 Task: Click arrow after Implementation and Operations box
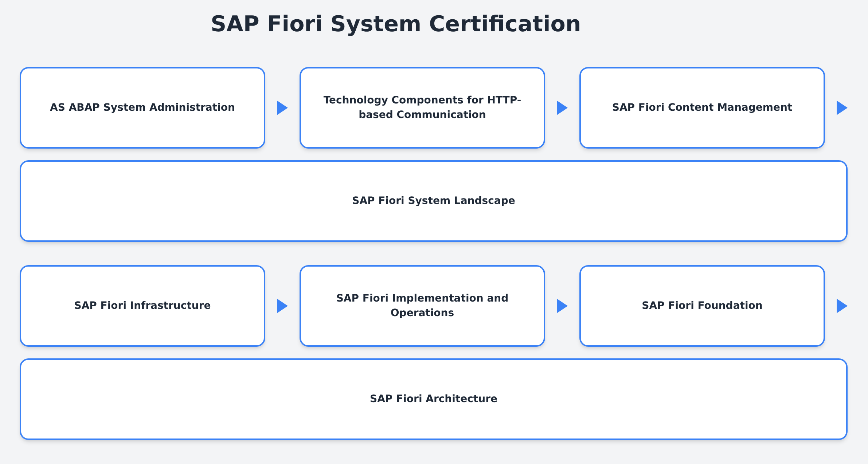[x=562, y=306]
